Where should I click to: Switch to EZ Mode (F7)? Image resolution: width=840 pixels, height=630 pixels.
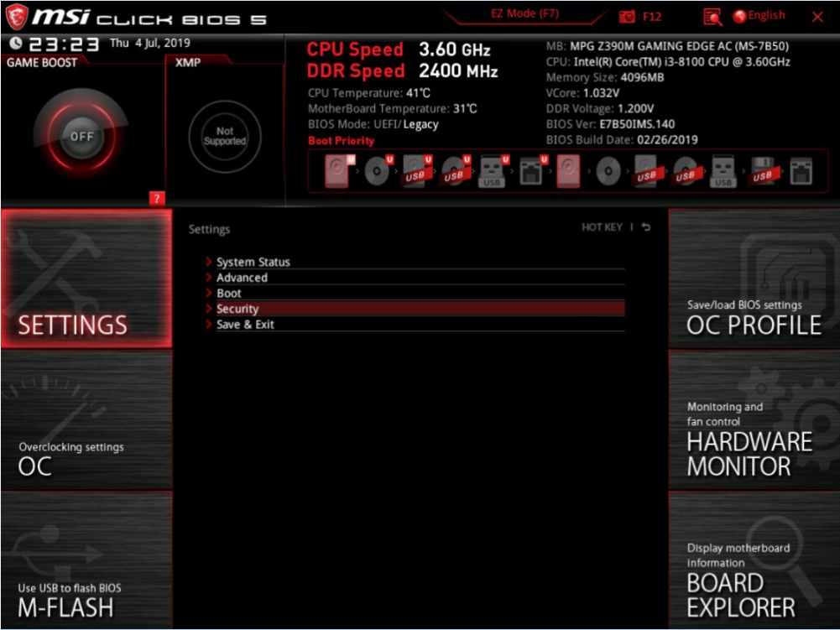524,14
